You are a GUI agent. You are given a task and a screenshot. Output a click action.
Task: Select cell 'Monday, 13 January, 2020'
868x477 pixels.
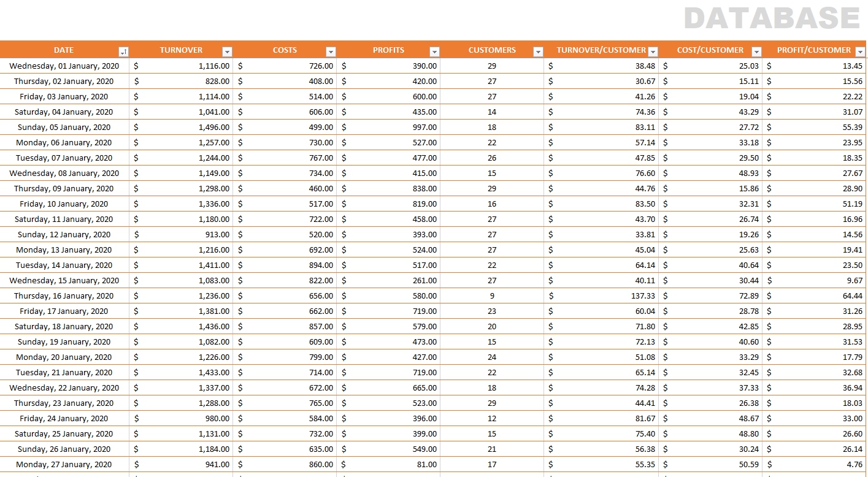point(64,250)
